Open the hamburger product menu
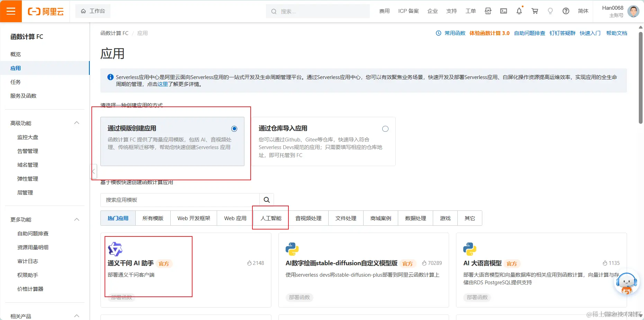This screenshot has width=644, height=320. tap(11, 11)
